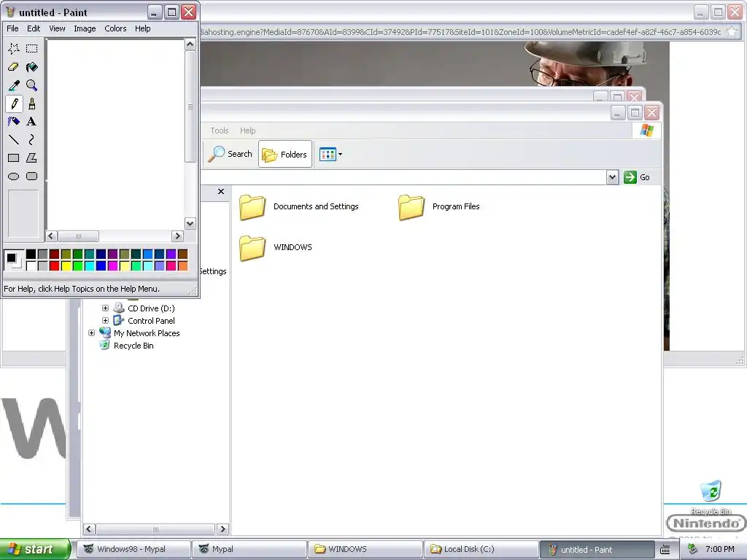Open the Image menu in Paint
This screenshot has width=747, height=560.
85,28
